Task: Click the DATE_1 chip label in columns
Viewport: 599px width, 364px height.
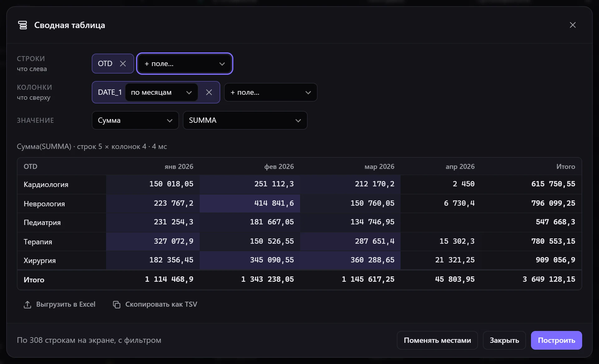Action: point(110,92)
